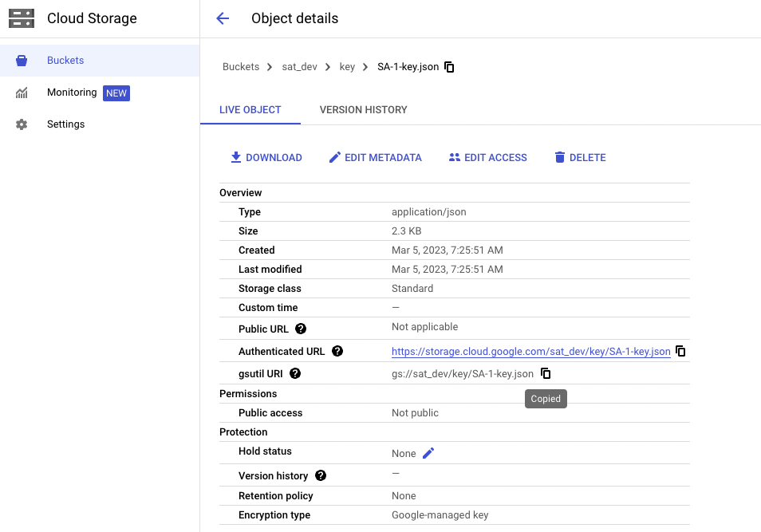Edit Hold status with pencil icon

(x=428, y=453)
